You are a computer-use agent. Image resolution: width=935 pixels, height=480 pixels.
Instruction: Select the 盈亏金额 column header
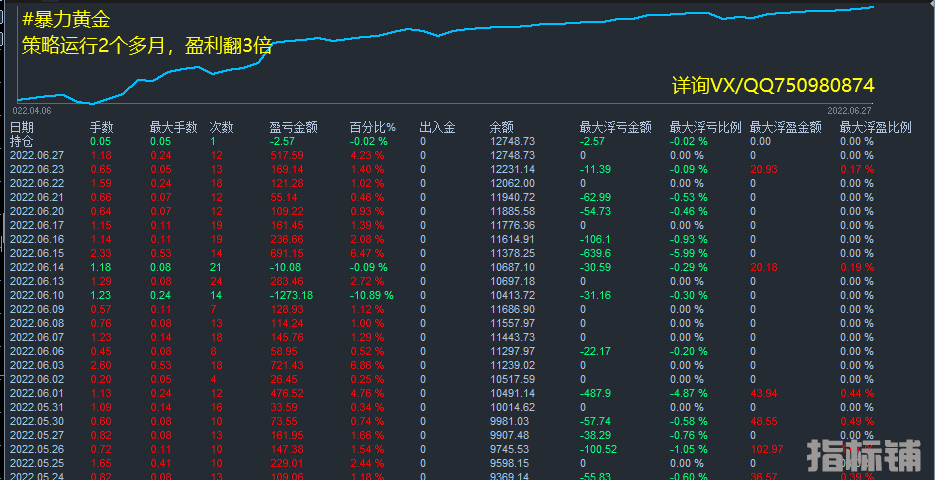pos(293,127)
